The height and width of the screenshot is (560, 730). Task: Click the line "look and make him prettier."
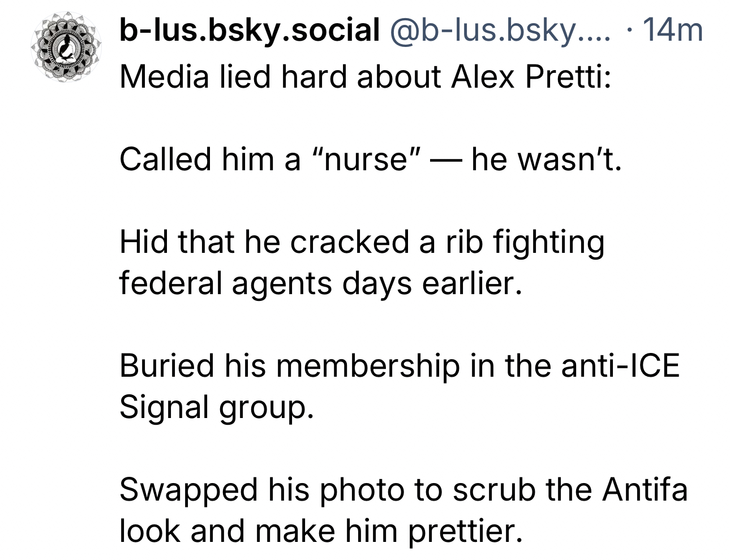tap(320, 531)
